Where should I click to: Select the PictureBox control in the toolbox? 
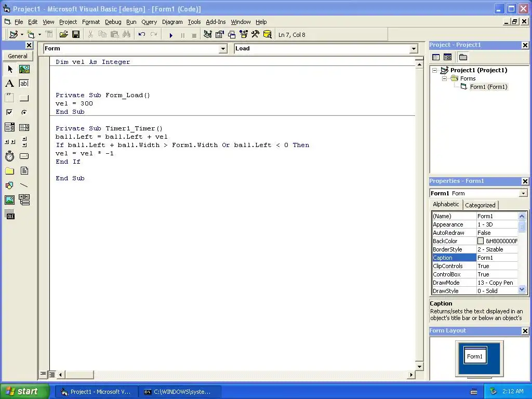[x=24, y=69]
